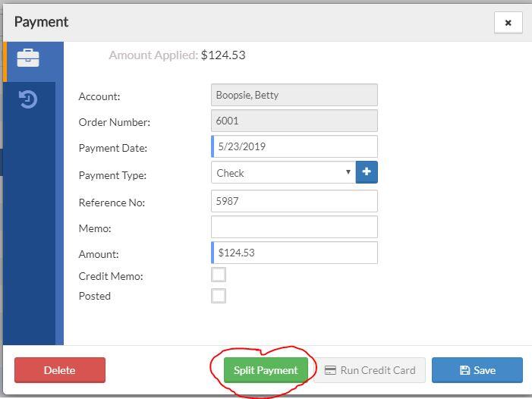Image resolution: width=532 pixels, height=399 pixels.
Task: Save the payment with Save button
Action: [x=477, y=370]
